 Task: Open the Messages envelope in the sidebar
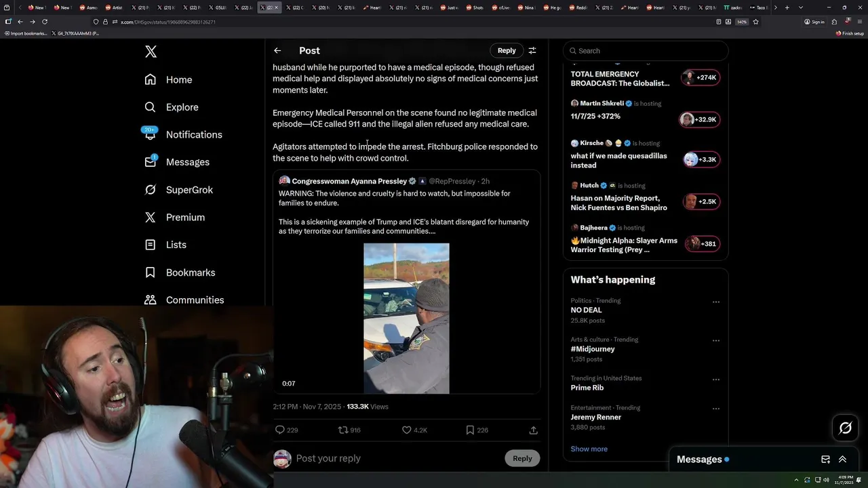150,162
